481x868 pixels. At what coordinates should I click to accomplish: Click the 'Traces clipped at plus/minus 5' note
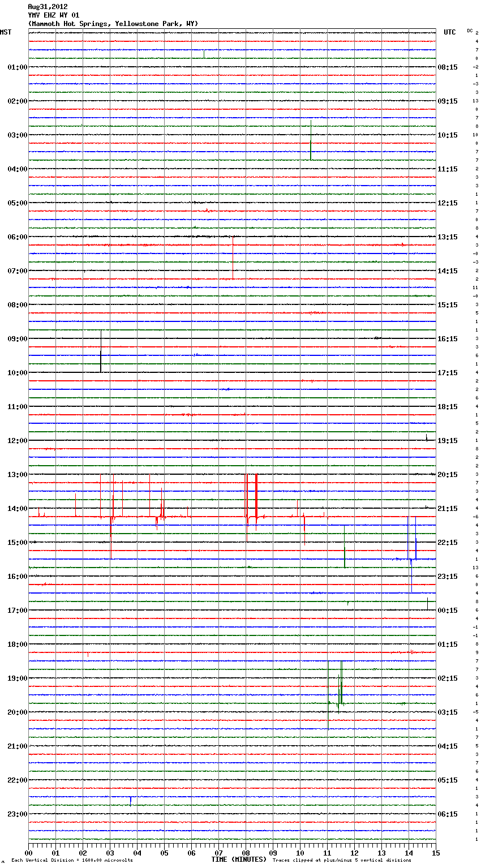pyautogui.click(x=342, y=861)
